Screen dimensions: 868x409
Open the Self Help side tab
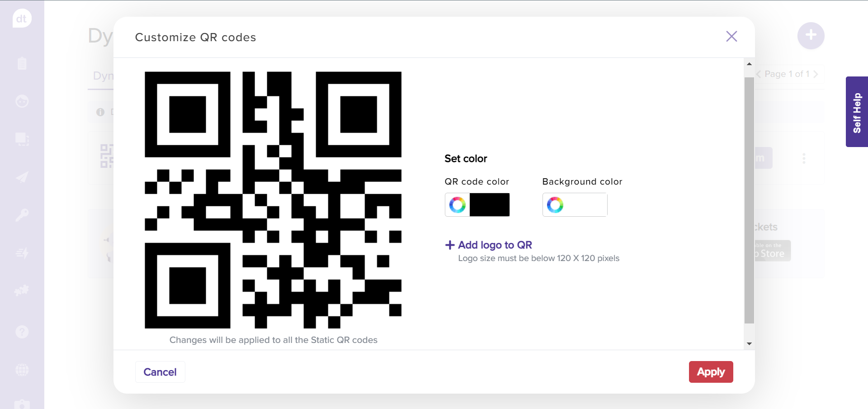click(857, 112)
